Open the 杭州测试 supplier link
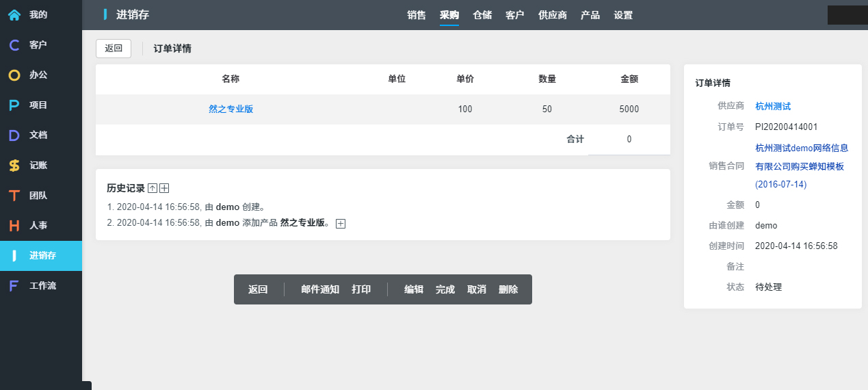 pos(773,106)
